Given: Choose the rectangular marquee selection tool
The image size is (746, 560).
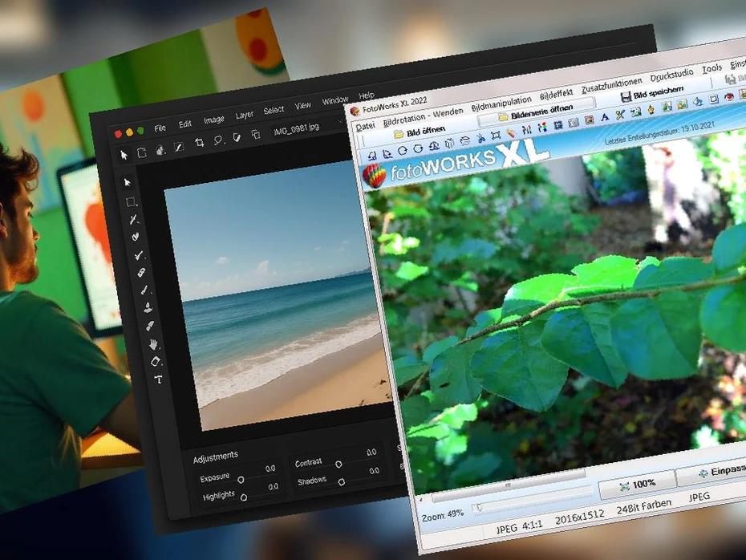Looking at the screenshot, I should point(132,202).
